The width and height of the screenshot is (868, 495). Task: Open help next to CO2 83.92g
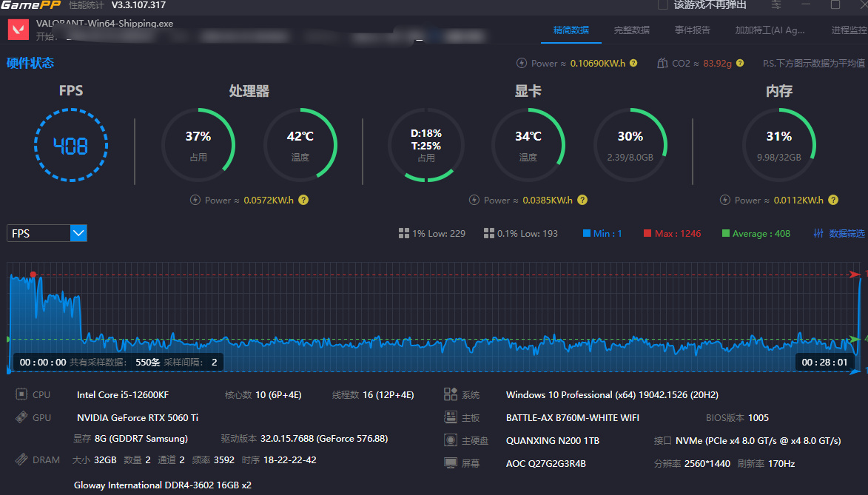click(740, 63)
